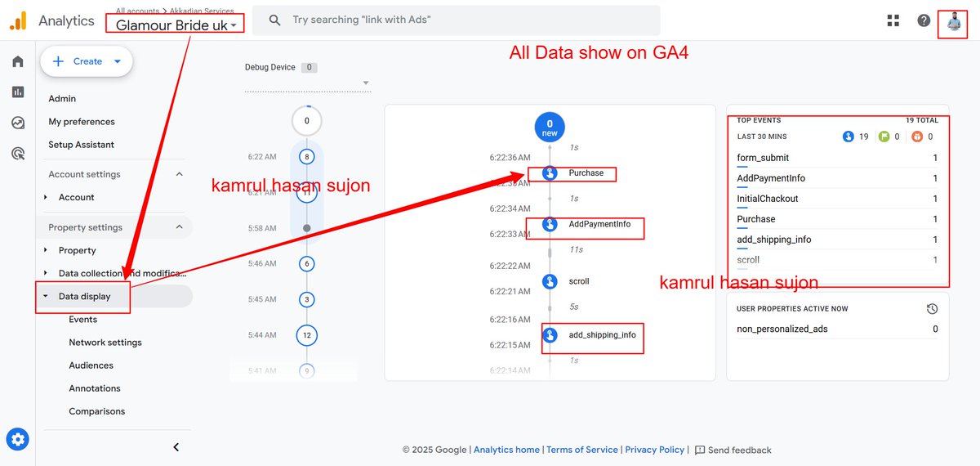Select the 6:22 AM minute bubble showing 8
Image resolution: width=980 pixels, height=466 pixels.
coord(307,156)
